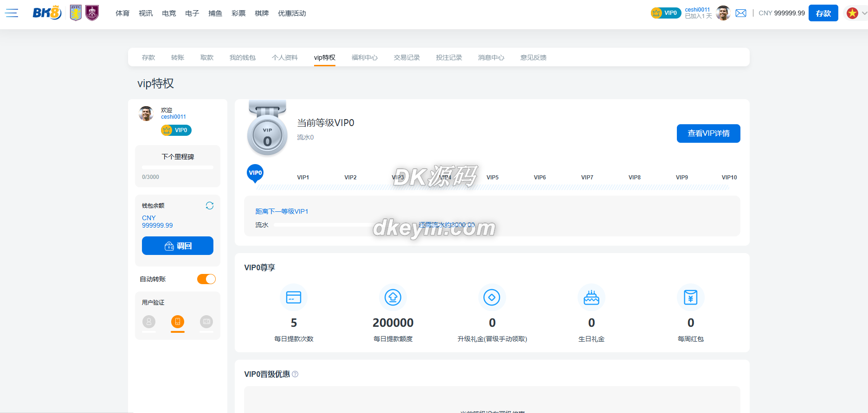Click the 查看VIP详情 button
This screenshot has height=413, width=868.
tap(708, 133)
